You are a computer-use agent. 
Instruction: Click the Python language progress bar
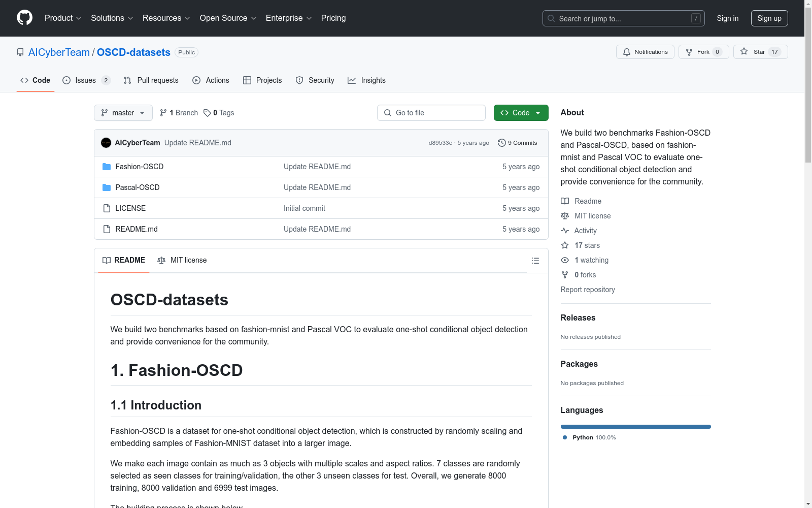[x=636, y=427]
